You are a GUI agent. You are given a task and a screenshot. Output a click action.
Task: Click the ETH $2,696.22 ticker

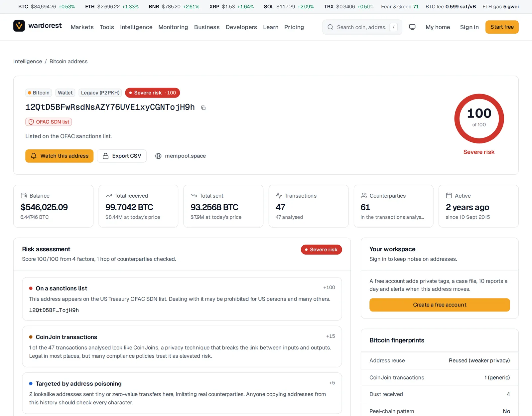tap(112, 7)
